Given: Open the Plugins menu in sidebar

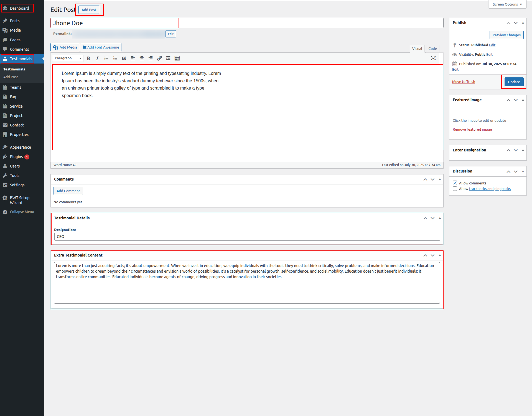Looking at the screenshot, I should click(16, 157).
